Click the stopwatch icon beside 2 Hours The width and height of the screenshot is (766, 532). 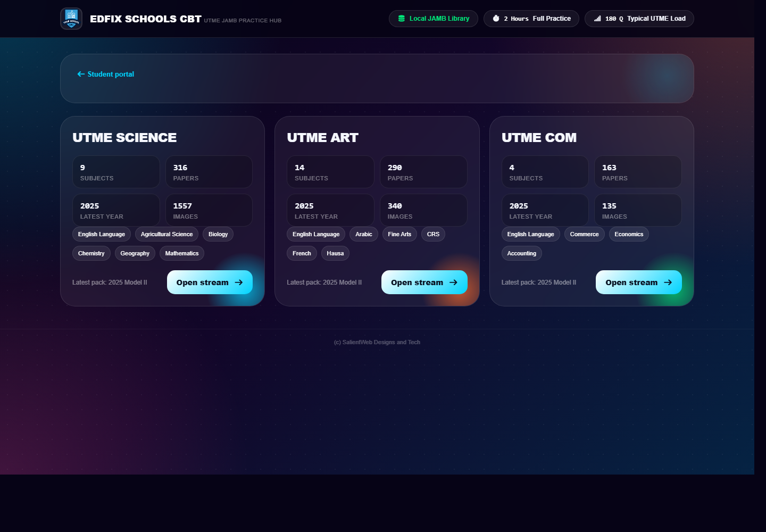point(496,19)
